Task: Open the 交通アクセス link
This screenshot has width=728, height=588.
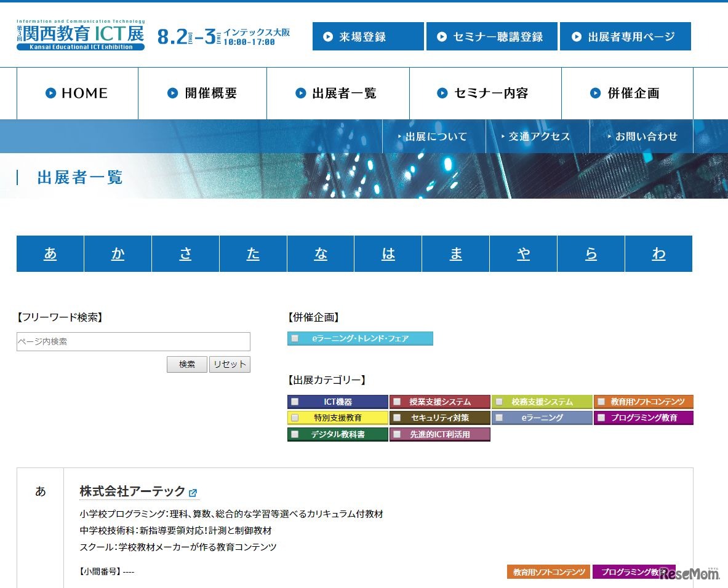Action: [x=537, y=137]
